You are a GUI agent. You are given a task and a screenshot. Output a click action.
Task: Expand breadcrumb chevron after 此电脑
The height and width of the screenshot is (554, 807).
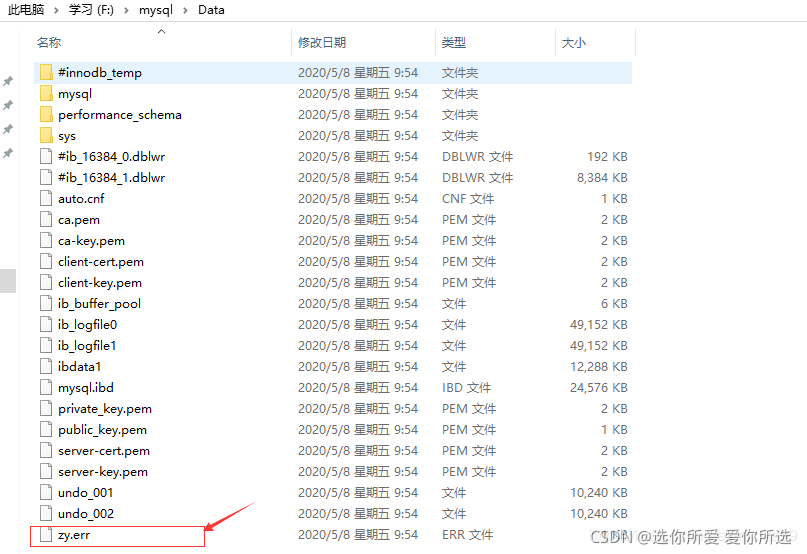(x=56, y=10)
